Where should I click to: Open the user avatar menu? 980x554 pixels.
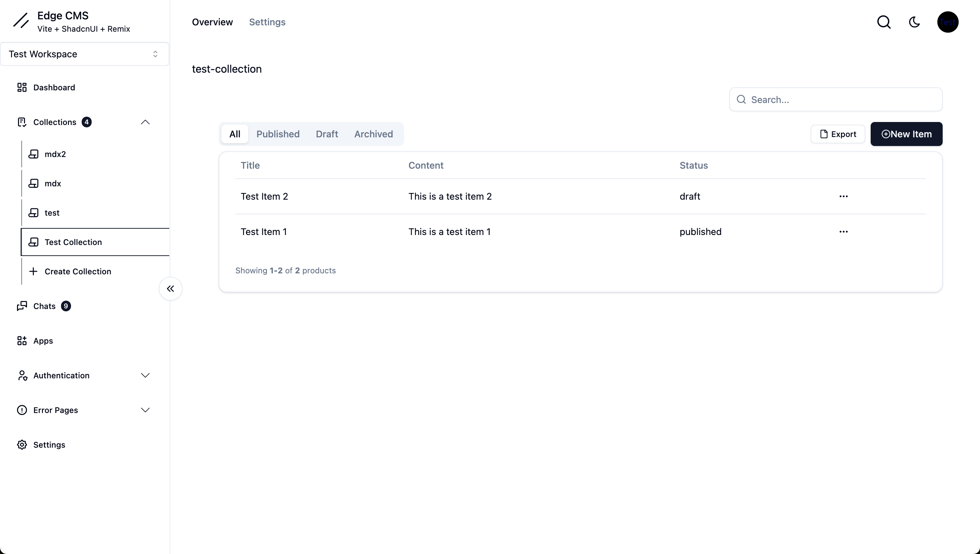pos(947,22)
